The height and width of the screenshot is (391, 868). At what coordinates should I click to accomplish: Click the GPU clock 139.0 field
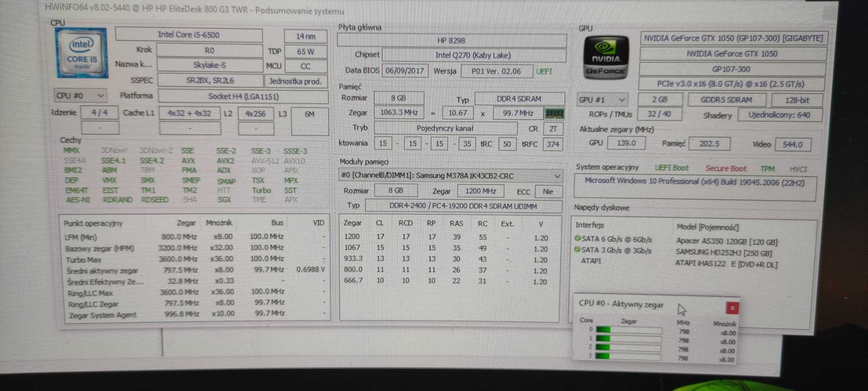[x=626, y=143]
